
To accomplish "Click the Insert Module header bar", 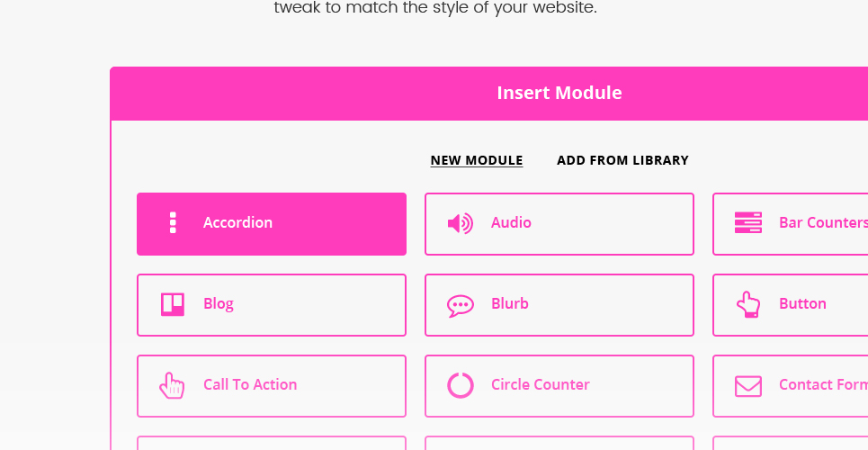I will [x=489, y=93].
